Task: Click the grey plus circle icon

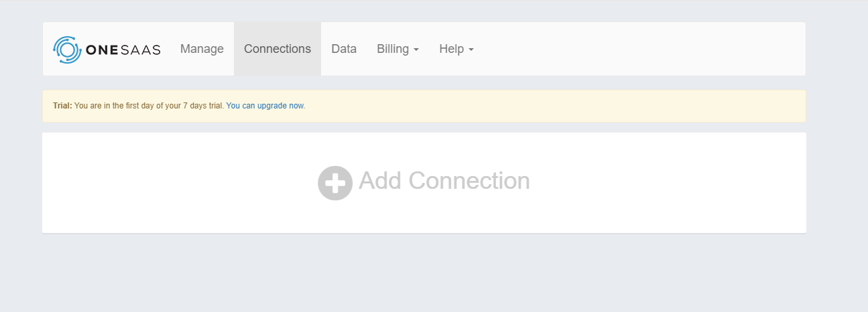Action: tap(335, 183)
